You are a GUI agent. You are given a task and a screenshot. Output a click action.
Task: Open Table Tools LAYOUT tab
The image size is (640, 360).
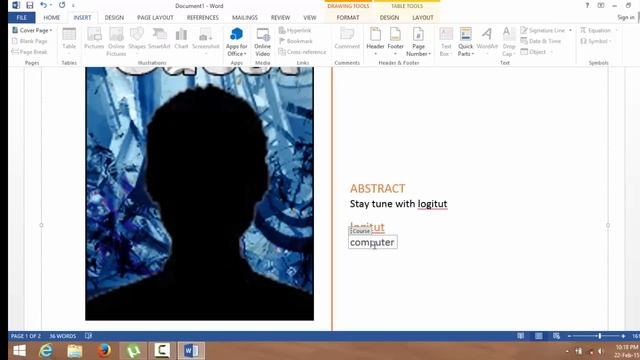point(422,18)
